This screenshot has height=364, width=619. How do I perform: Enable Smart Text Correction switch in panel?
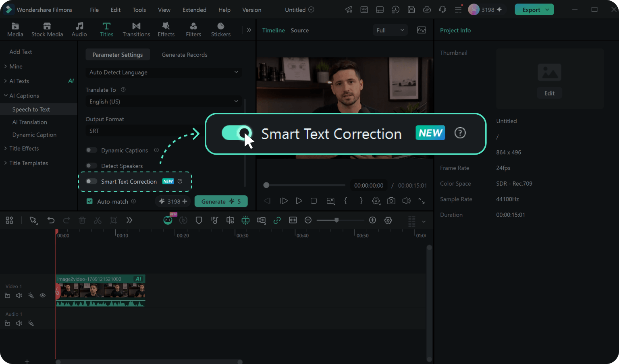[91, 182]
